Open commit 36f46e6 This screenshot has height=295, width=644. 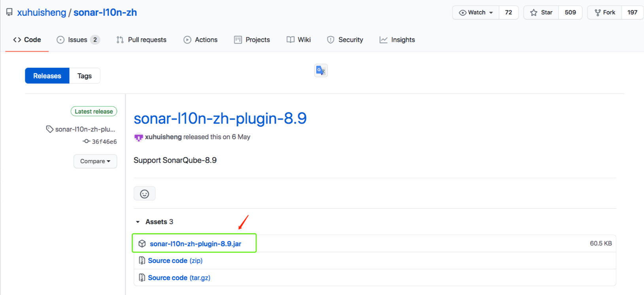tap(100, 141)
